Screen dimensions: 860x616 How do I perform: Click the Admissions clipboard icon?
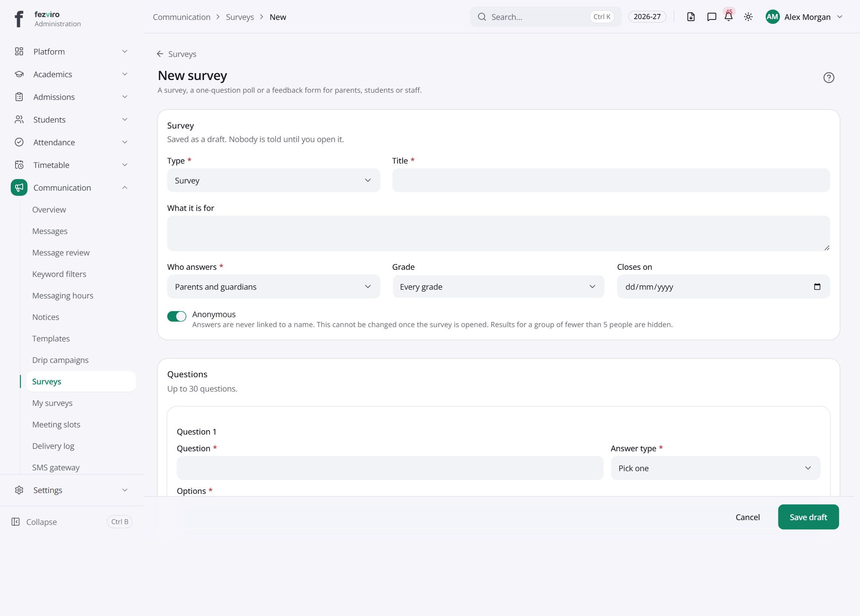tap(19, 97)
